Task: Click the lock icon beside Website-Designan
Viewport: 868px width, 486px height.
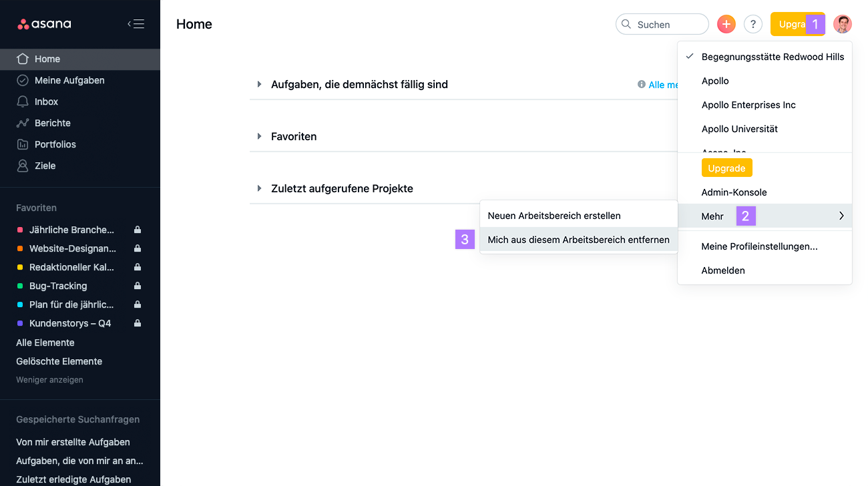Action: [138, 248]
